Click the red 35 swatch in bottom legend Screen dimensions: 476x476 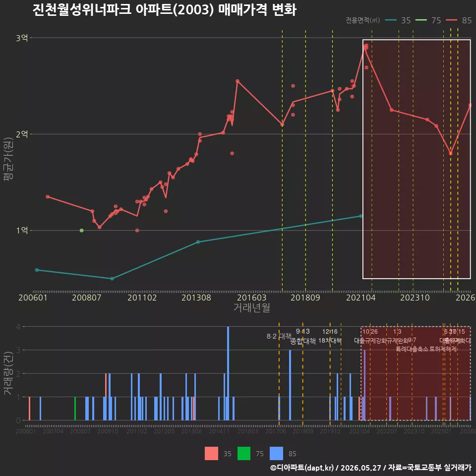211,454
